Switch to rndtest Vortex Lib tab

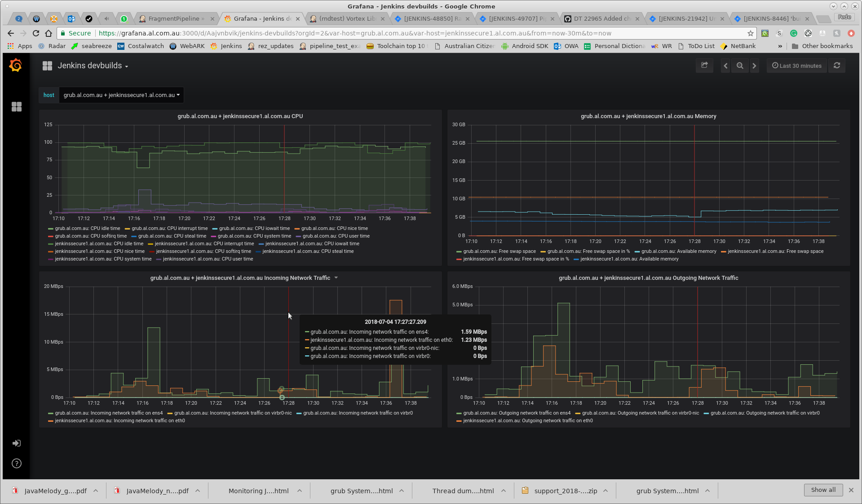click(347, 18)
